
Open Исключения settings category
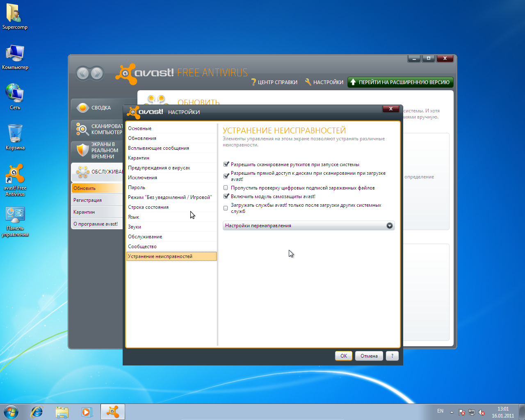(171, 178)
